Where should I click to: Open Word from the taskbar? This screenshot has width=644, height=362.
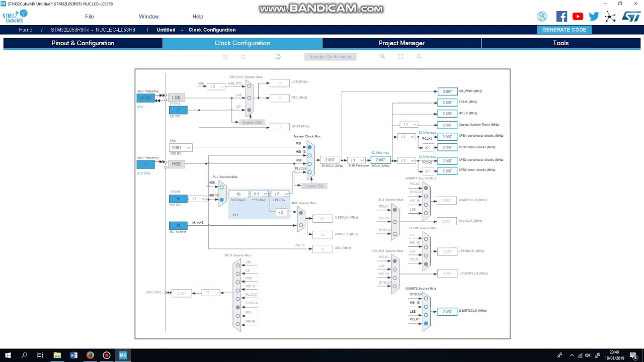pos(73,355)
